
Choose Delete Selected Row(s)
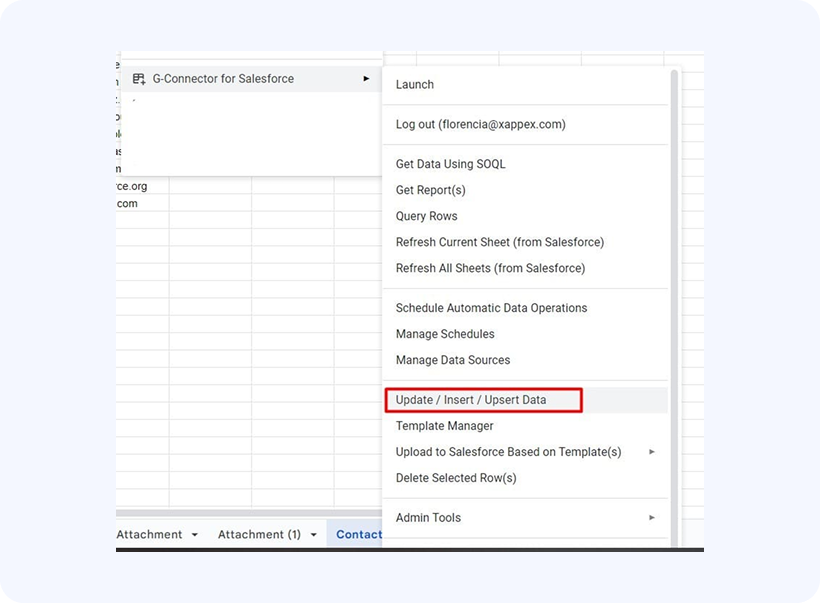[x=456, y=478]
